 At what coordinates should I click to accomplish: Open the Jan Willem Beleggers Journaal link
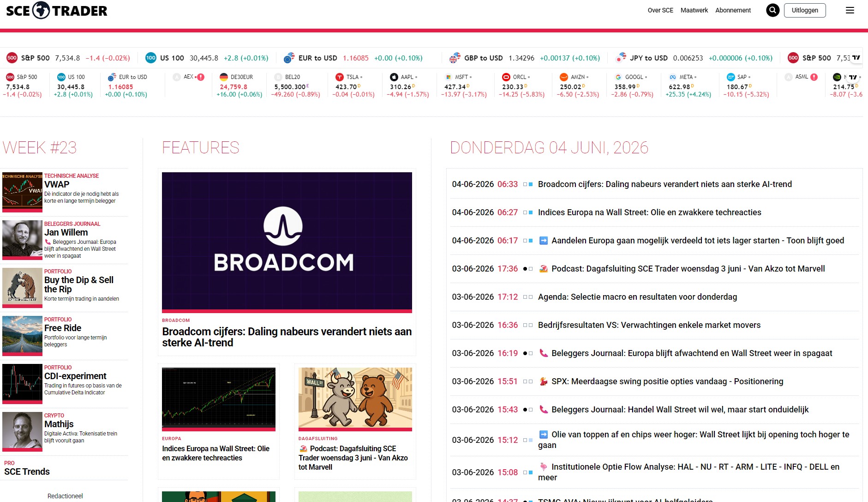pyautogui.click(x=66, y=232)
